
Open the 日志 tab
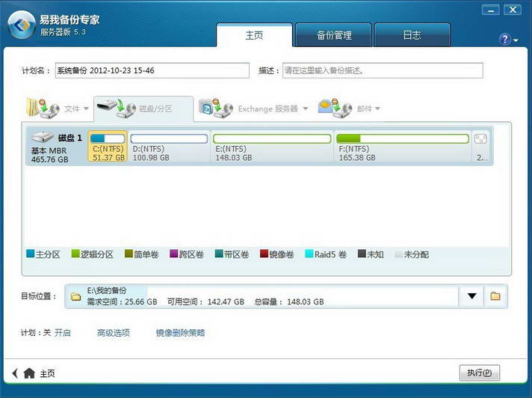[x=412, y=35]
